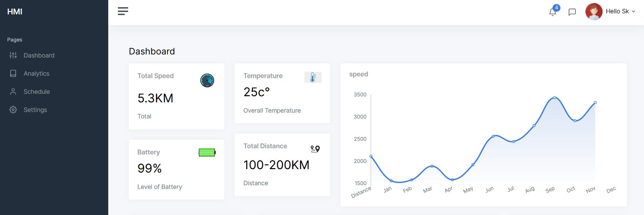Screen dimensions: 644x215
Task: Click the Nov data point on speed chart
Action: coord(595,102)
